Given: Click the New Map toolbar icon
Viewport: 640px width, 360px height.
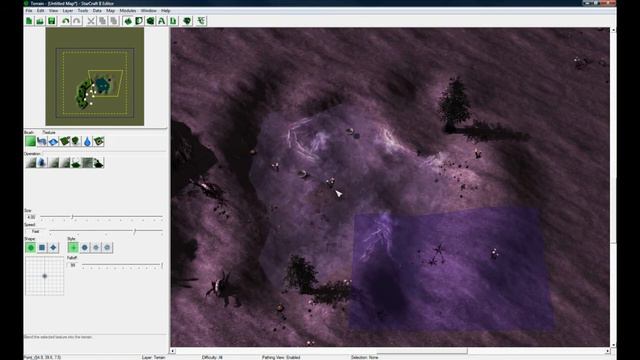Looking at the screenshot, I should click(29, 21).
